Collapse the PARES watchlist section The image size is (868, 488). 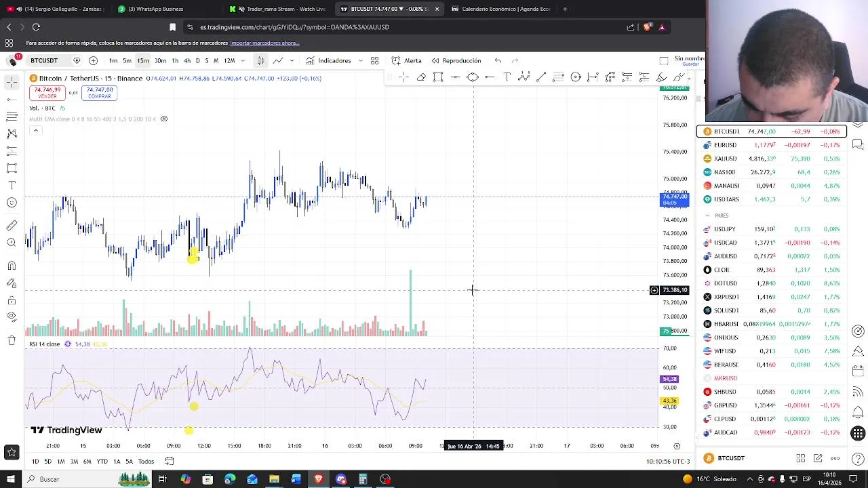coord(707,216)
